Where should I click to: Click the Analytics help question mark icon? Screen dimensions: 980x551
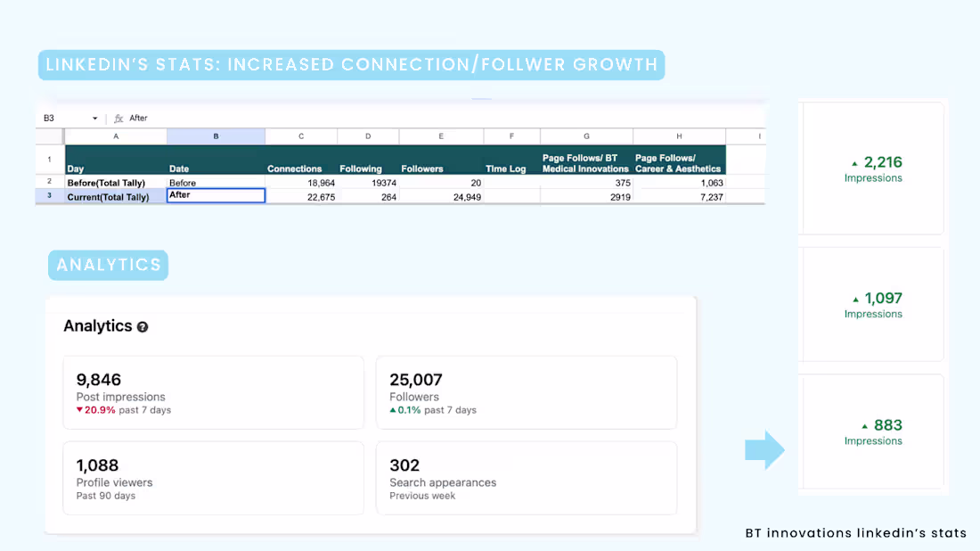(x=143, y=326)
